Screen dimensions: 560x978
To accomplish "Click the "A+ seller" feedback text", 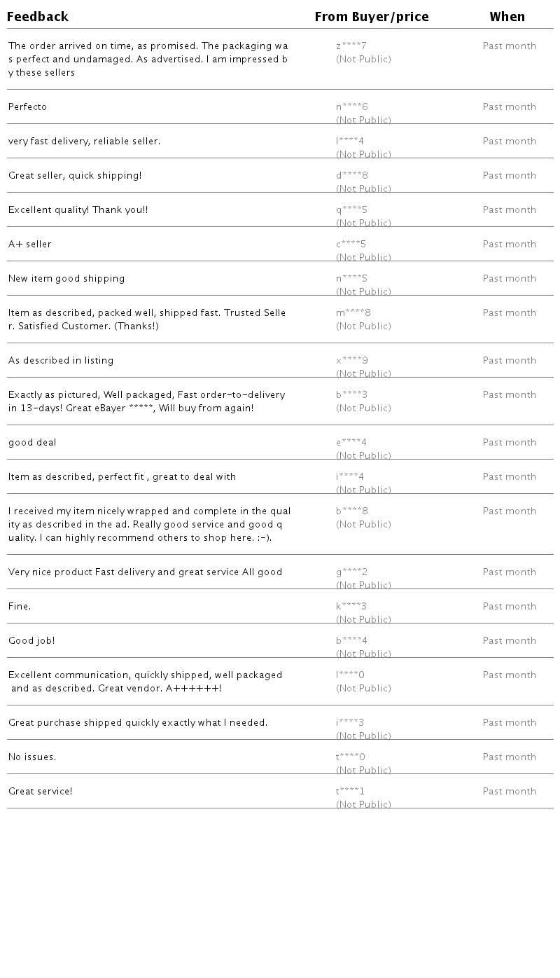I will (30, 245).
